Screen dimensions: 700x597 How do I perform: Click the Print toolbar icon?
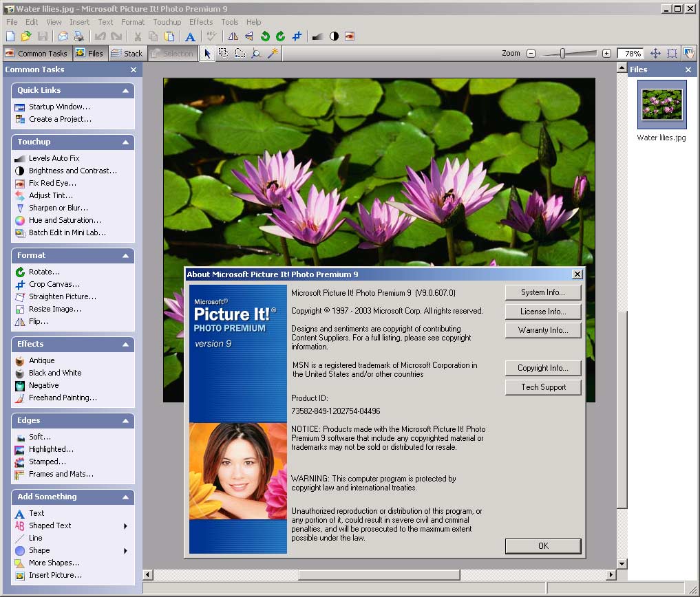[x=79, y=36]
